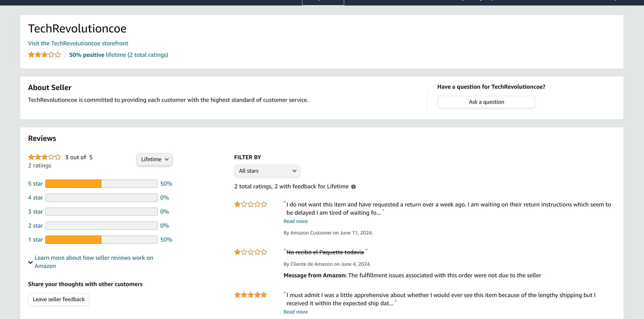Click the one-star rating of June 11 review
644x319 pixels.
pyautogui.click(x=250, y=204)
